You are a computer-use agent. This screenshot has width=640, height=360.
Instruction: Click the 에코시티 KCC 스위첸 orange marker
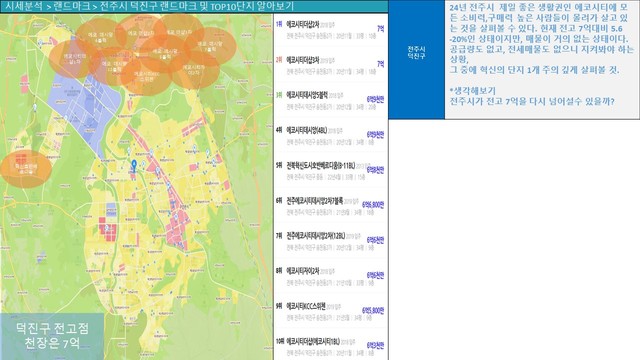147,76
